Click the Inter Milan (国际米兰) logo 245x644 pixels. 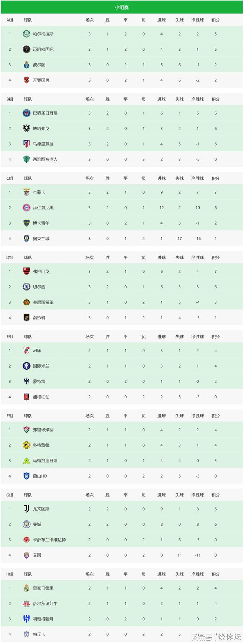tap(26, 366)
